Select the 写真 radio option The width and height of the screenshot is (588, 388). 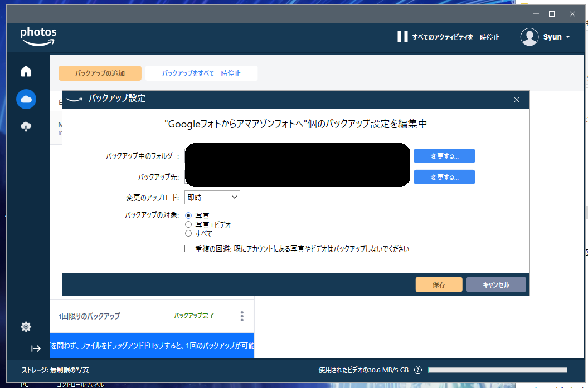click(188, 216)
